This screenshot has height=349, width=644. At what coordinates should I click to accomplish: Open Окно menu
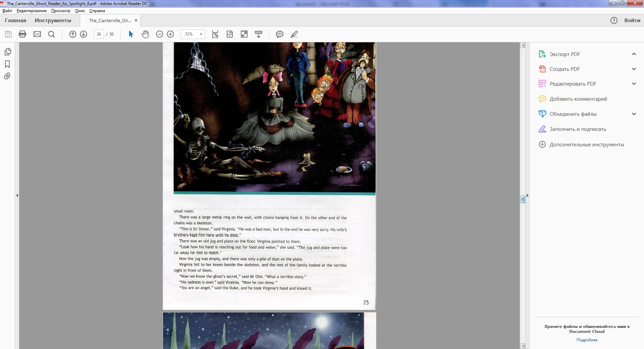tap(80, 11)
